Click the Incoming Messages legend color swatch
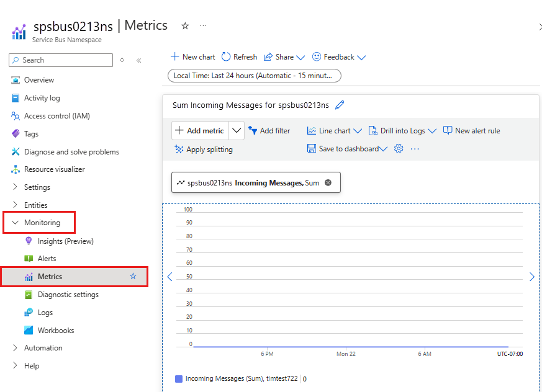 (179, 378)
